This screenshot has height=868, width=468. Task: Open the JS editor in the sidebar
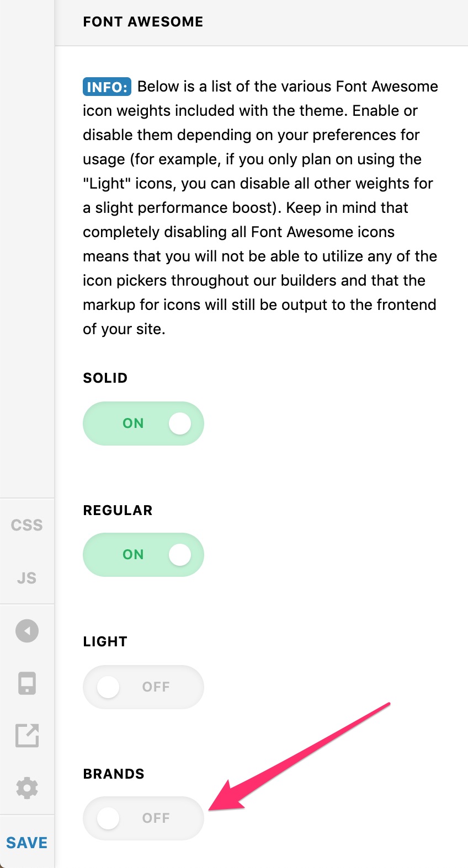(x=26, y=578)
